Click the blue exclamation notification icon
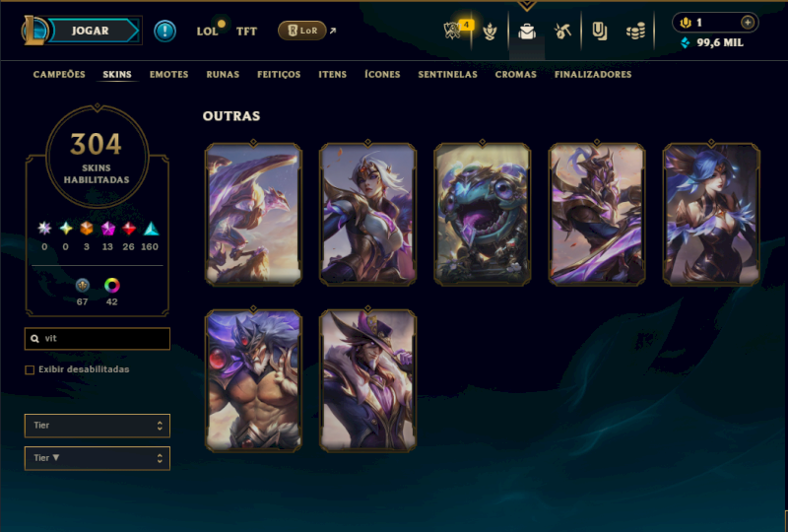The width and height of the screenshot is (788, 532). [164, 31]
